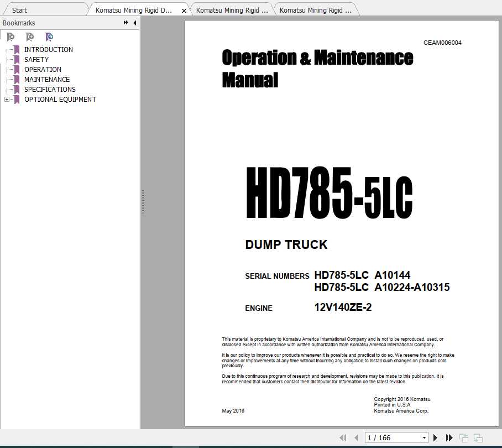Click the paragraph starting 'It is our policy'
Image resolution: width=502 pixels, height=448 pixels.
click(x=338, y=360)
